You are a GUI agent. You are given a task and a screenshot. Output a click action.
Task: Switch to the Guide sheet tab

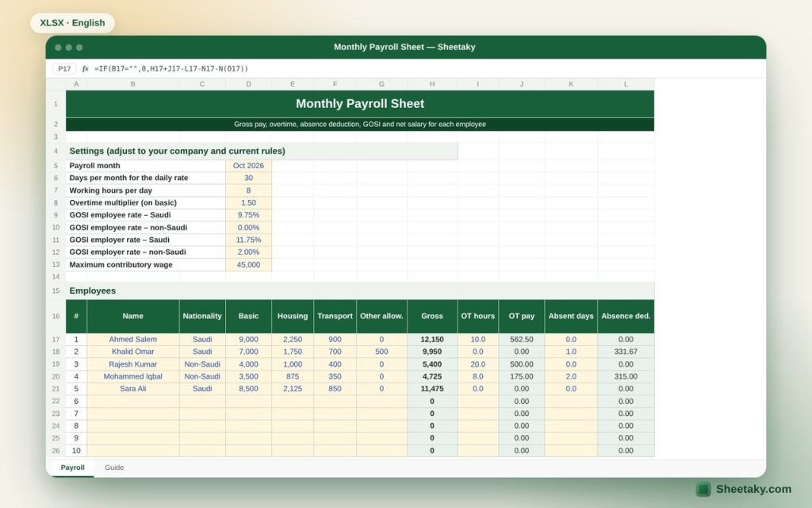pos(114,468)
